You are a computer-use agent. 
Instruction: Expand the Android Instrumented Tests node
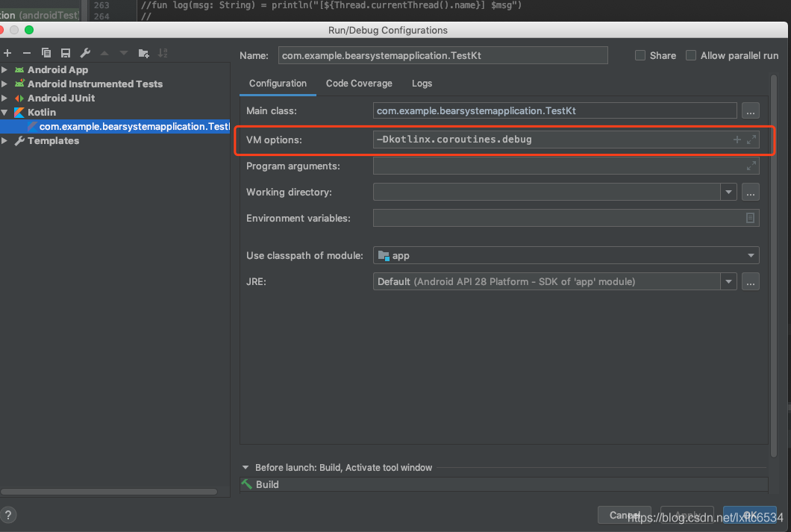click(4, 84)
